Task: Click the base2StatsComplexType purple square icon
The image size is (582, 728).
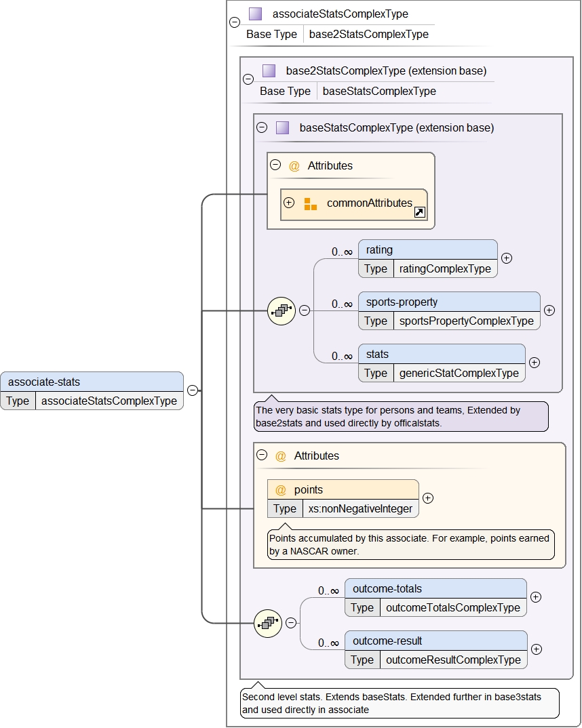Action: click(269, 70)
